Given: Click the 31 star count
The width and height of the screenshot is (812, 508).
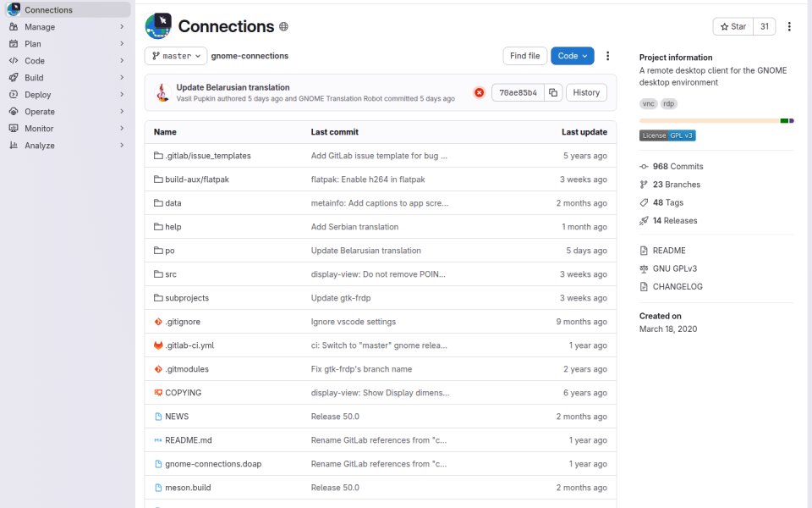Looking at the screenshot, I should point(765,26).
